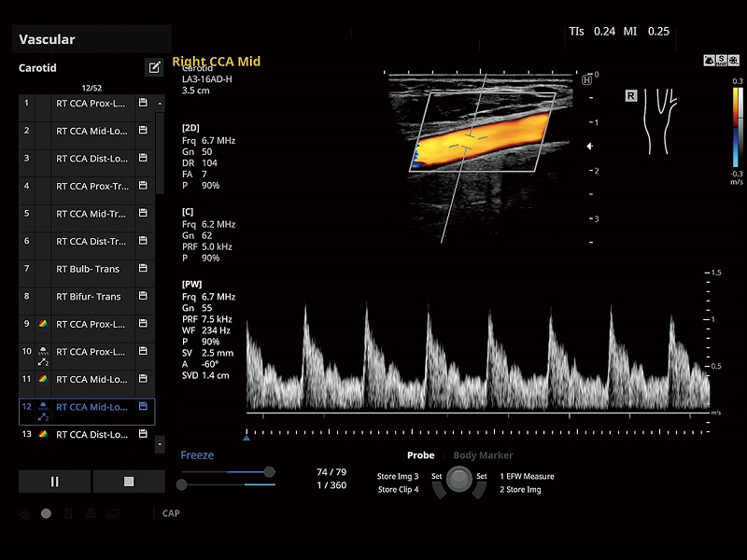The image size is (747, 560).
Task: Click the focus arrow on depth scale
Action: 588,147
